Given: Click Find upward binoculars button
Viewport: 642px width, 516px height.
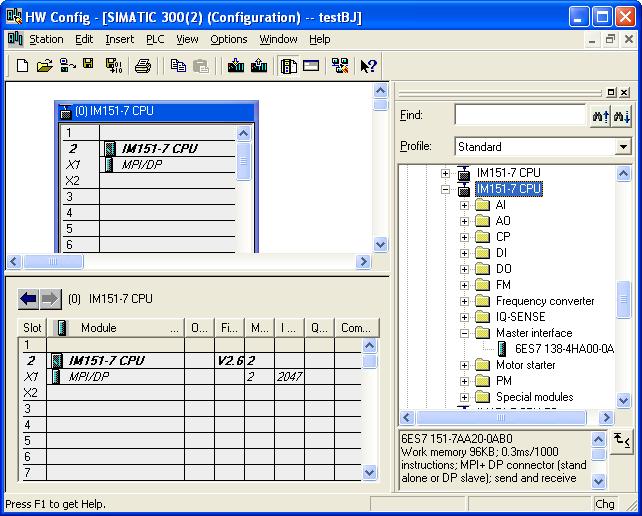Looking at the screenshot, I should (601, 117).
